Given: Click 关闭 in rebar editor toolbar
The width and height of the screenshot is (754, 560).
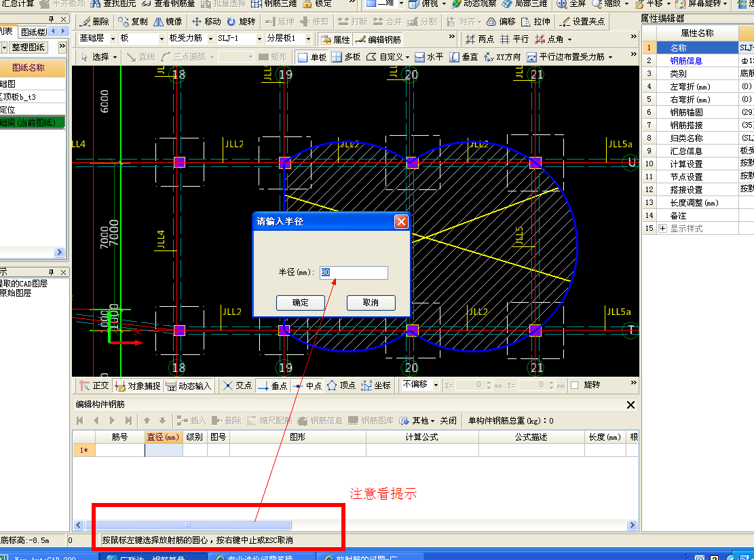Looking at the screenshot, I should (448, 421).
